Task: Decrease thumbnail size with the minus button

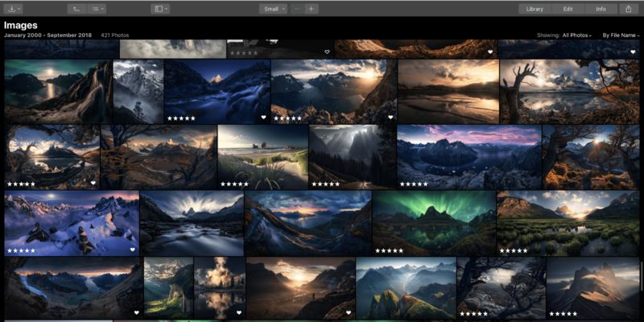Action: coord(296,9)
